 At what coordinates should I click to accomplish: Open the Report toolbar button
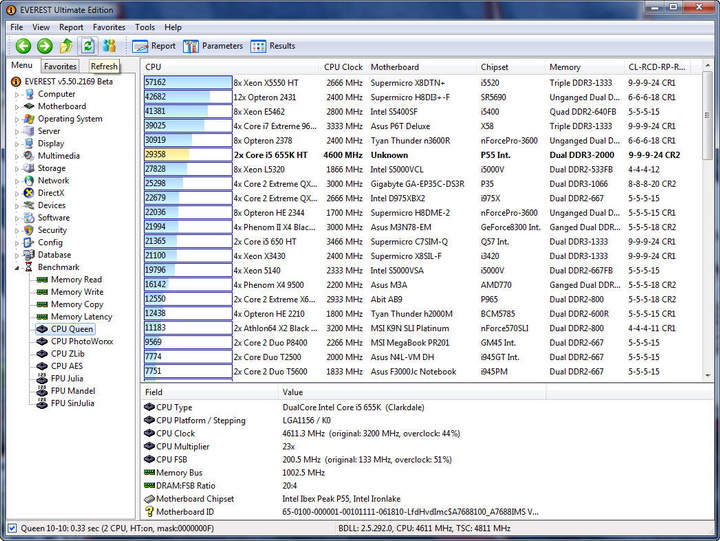coord(154,46)
